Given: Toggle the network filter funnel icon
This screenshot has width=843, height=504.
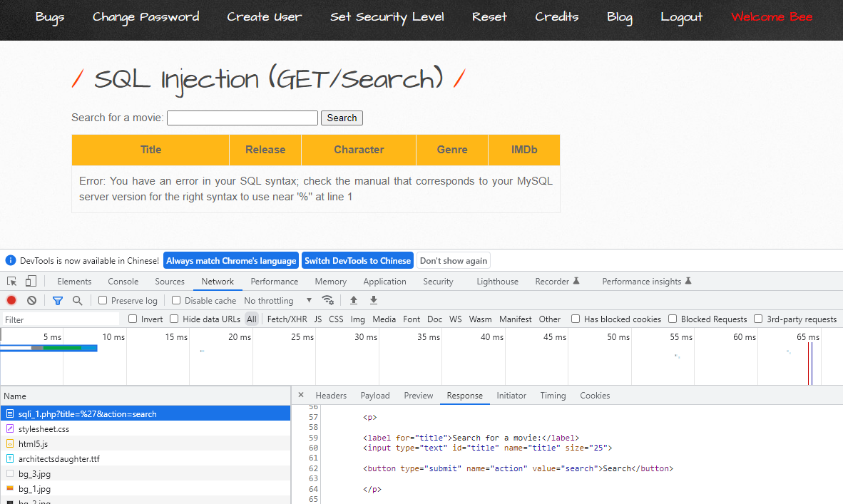Looking at the screenshot, I should 58,300.
